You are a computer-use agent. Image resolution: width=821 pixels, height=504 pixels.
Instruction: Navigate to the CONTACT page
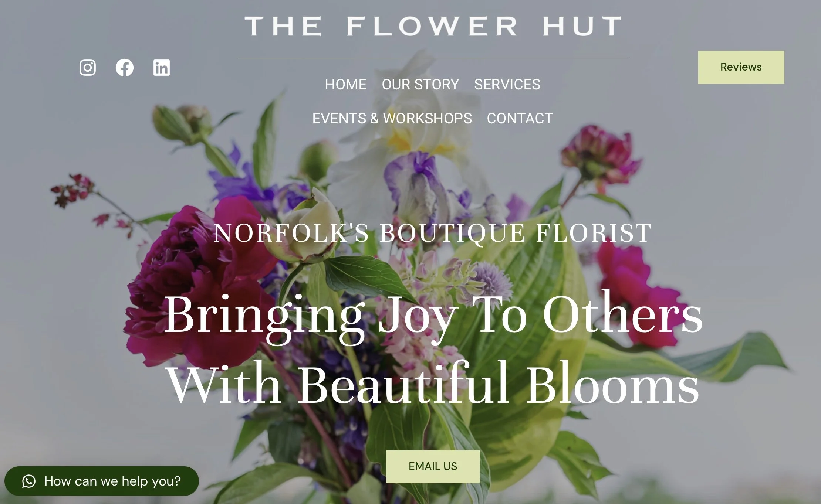[520, 119]
